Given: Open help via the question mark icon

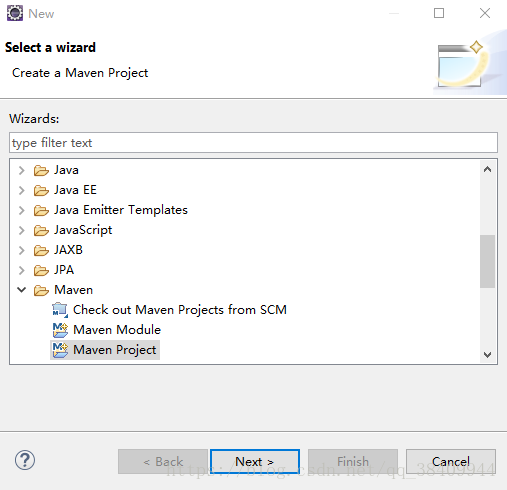Looking at the screenshot, I should 25,460.
